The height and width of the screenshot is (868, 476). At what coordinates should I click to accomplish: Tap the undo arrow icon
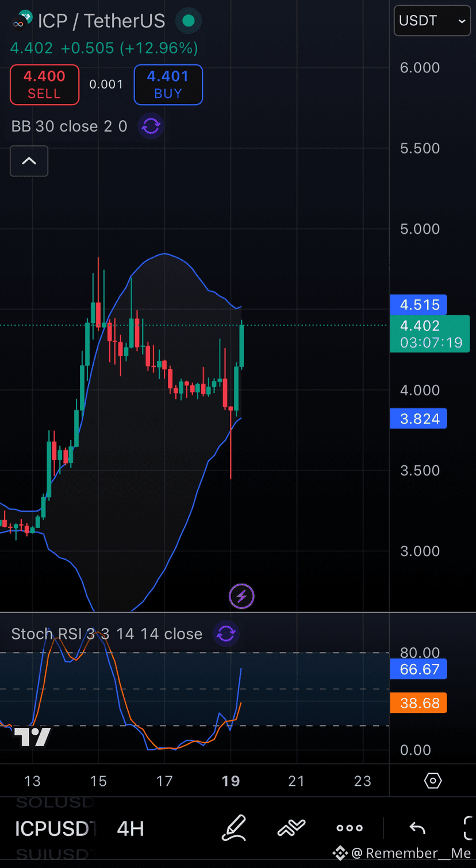click(x=417, y=828)
